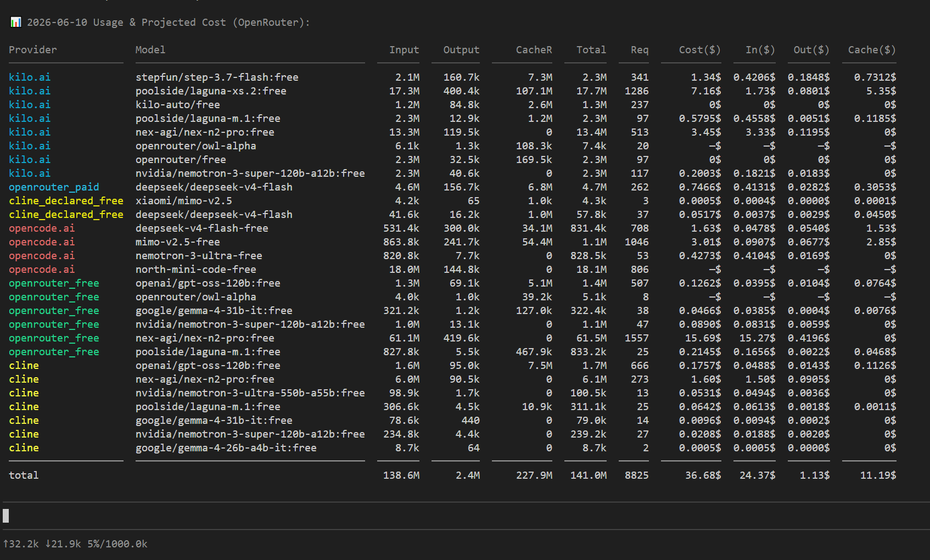Click total value '18.1M'
Image resolution: width=930 pixels, height=560 pixels.
591,270
